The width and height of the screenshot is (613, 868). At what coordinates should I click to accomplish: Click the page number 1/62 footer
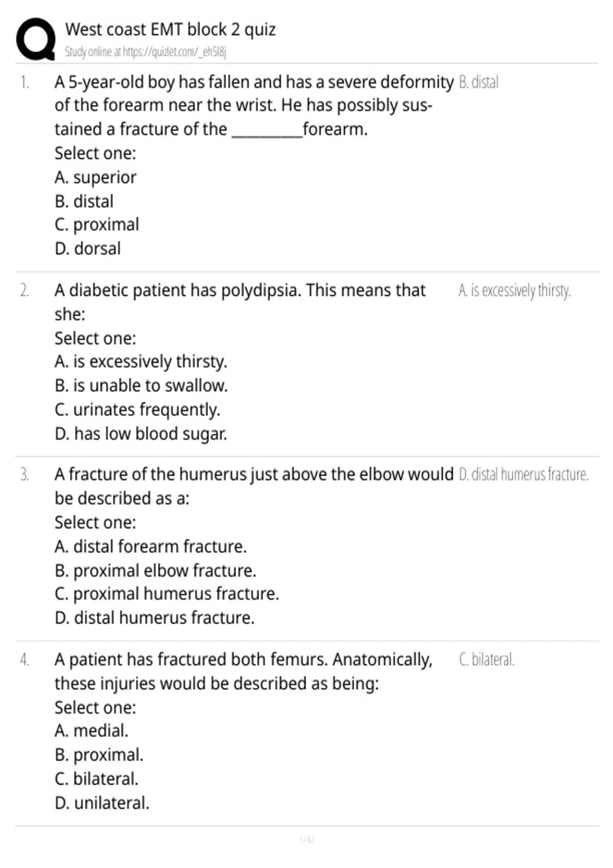306,839
